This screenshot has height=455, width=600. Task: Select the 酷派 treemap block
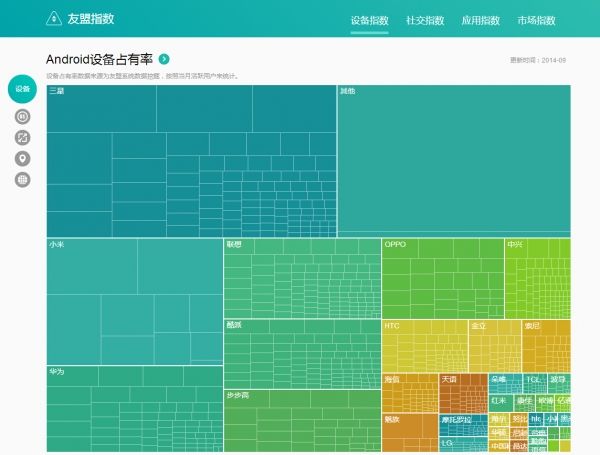pos(302,354)
